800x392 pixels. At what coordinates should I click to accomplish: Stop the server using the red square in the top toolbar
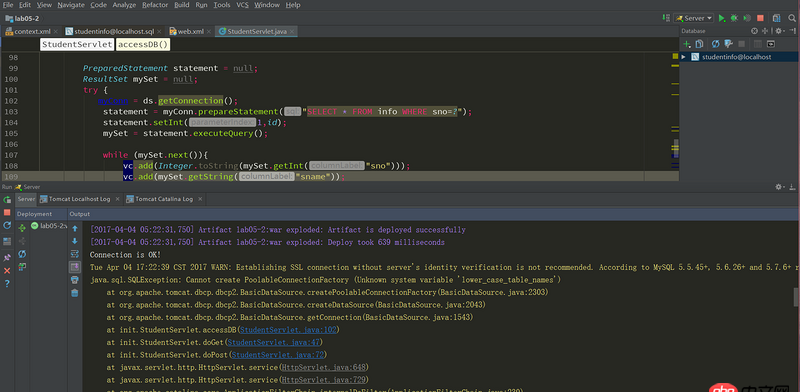point(760,18)
